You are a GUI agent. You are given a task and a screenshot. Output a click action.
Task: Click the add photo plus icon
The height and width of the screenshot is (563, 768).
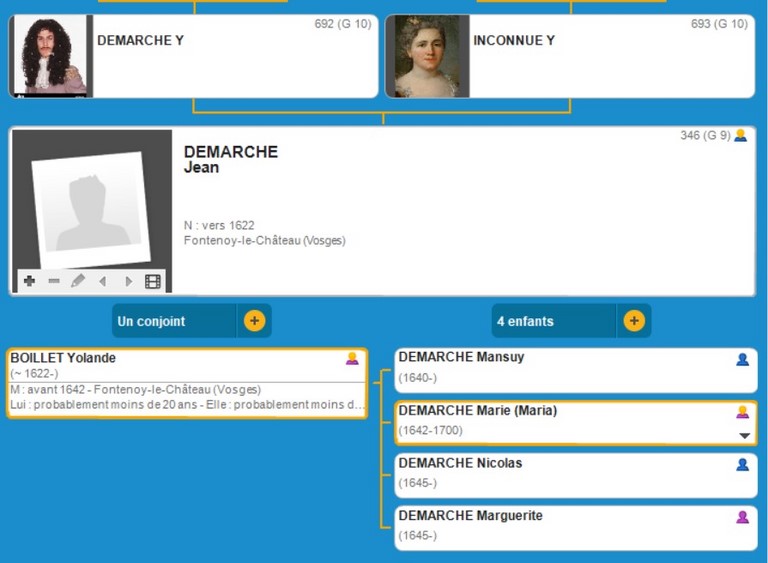click(29, 281)
